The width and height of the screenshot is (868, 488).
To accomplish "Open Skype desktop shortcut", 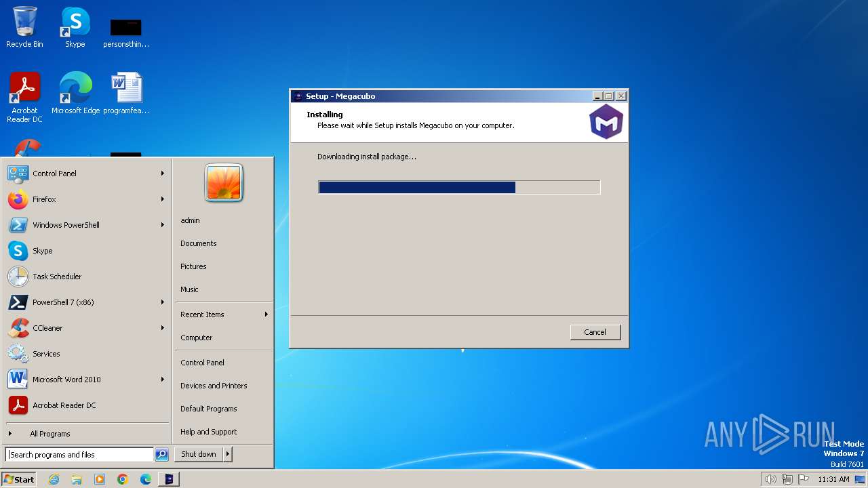I will coord(75,27).
